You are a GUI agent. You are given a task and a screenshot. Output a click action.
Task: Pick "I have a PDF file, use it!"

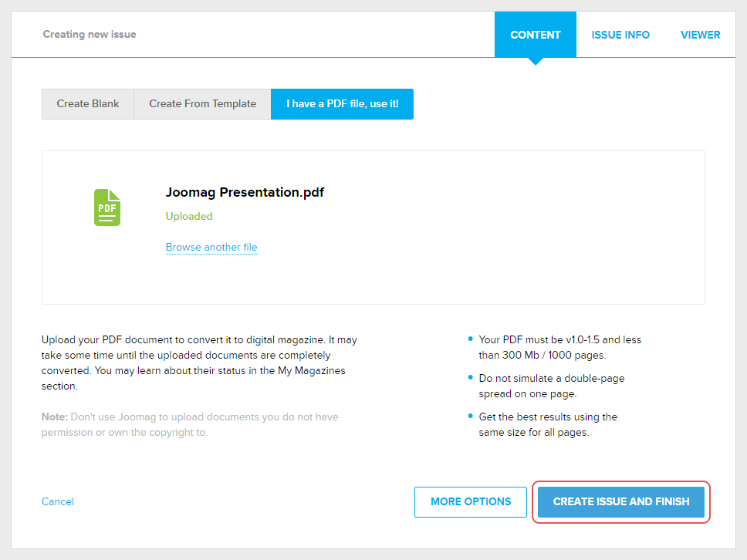tap(342, 104)
